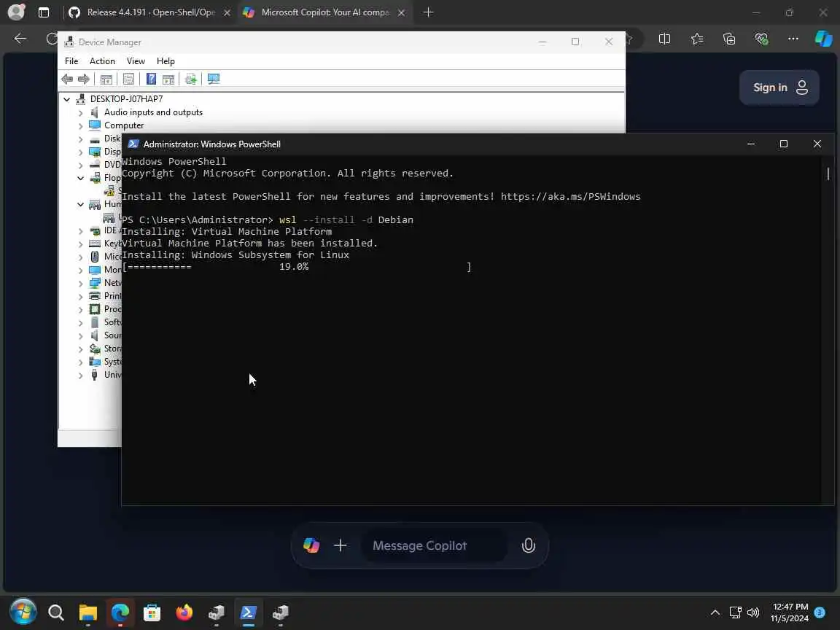Click volume speaker tray icon
The width and height of the screenshot is (840, 630).
(x=753, y=612)
